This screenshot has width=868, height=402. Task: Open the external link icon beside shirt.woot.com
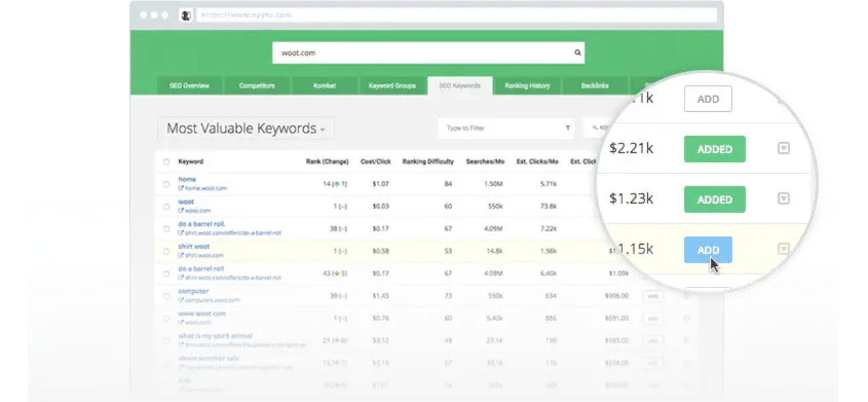[x=181, y=255]
